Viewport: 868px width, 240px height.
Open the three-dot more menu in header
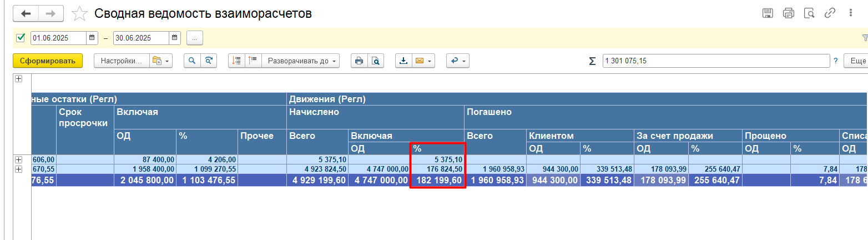point(850,13)
